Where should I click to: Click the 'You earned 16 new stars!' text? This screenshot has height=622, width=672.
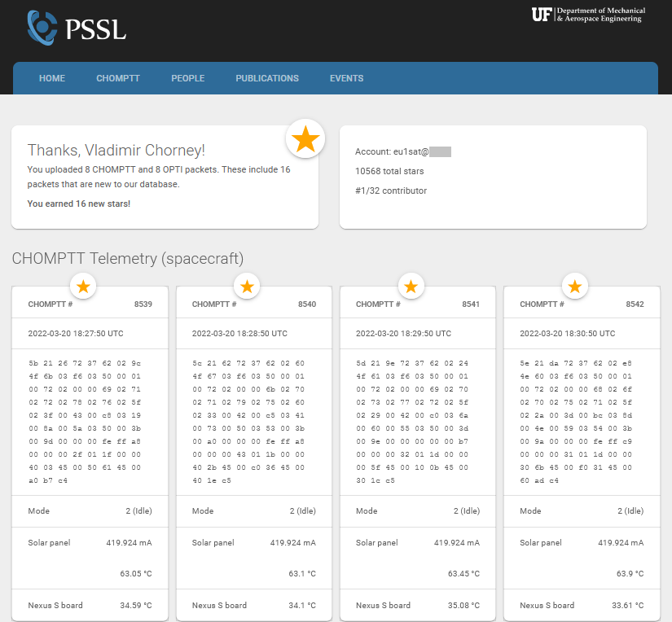click(79, 204)
